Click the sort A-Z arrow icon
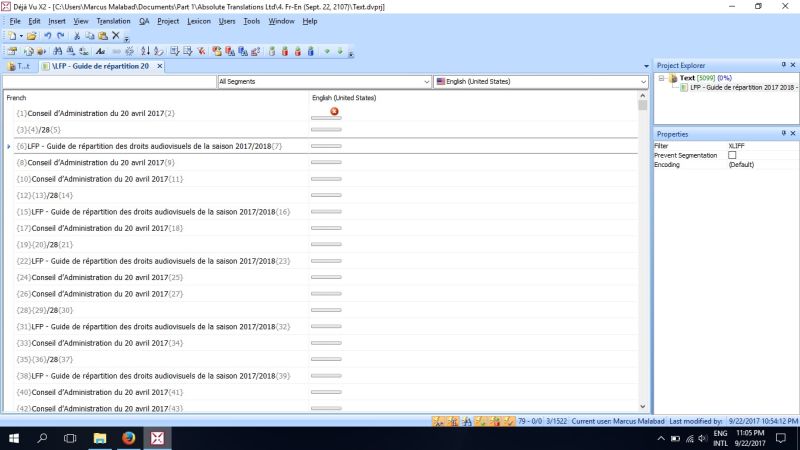 145,52
